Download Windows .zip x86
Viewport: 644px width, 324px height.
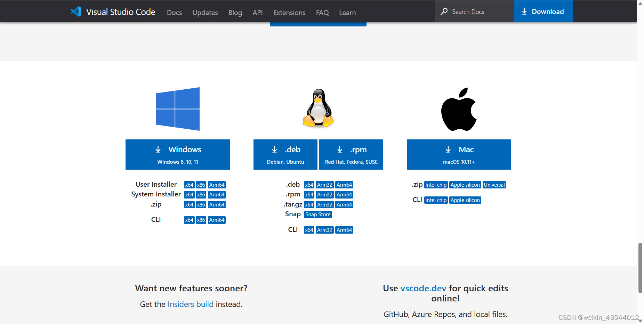[201, 205]
